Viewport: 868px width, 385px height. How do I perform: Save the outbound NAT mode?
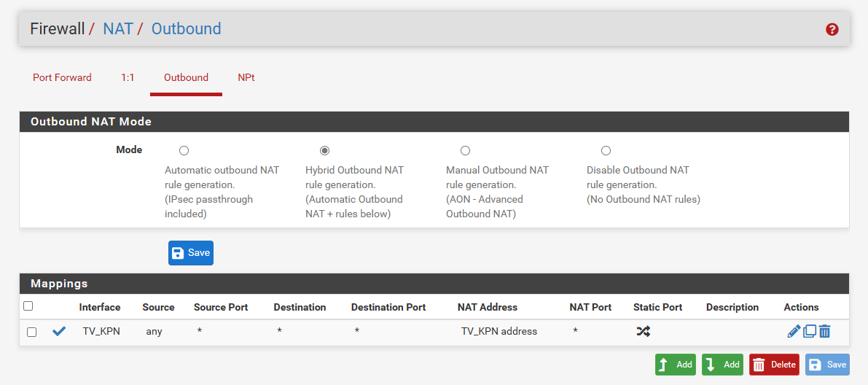pyautogui.click(x=191, y=253)
